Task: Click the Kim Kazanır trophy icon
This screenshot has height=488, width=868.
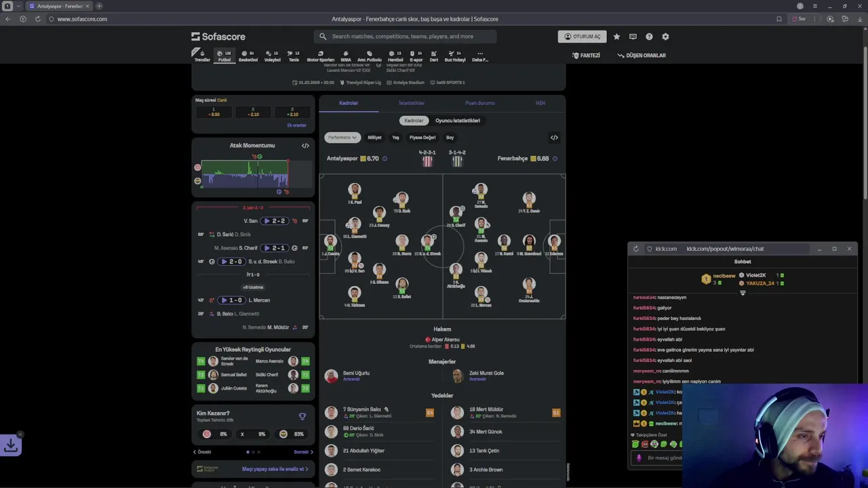Action: tap(302, 416)
